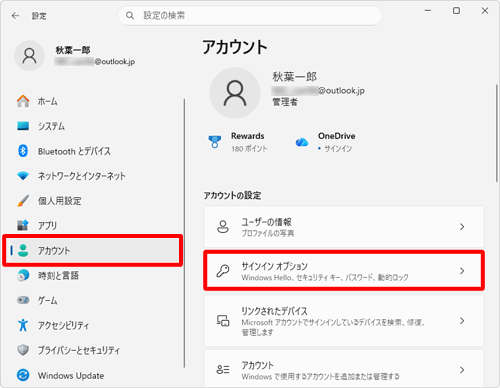This screenshot has height=388, width=500.
Task: Select アカウント in the sidebar
Action: 93,250
